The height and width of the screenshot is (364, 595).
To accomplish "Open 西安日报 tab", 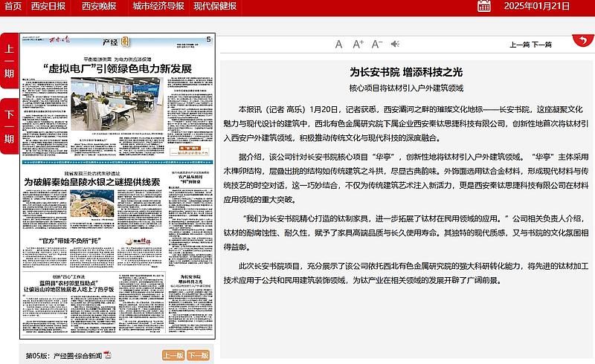I will [x=48, y=7].
